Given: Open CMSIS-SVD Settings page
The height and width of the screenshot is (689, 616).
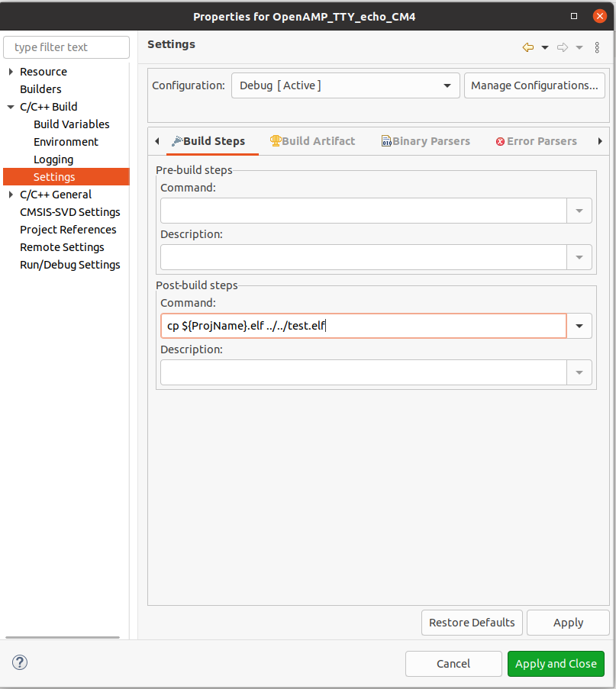Looking at the screenshot, I should 70,212.
